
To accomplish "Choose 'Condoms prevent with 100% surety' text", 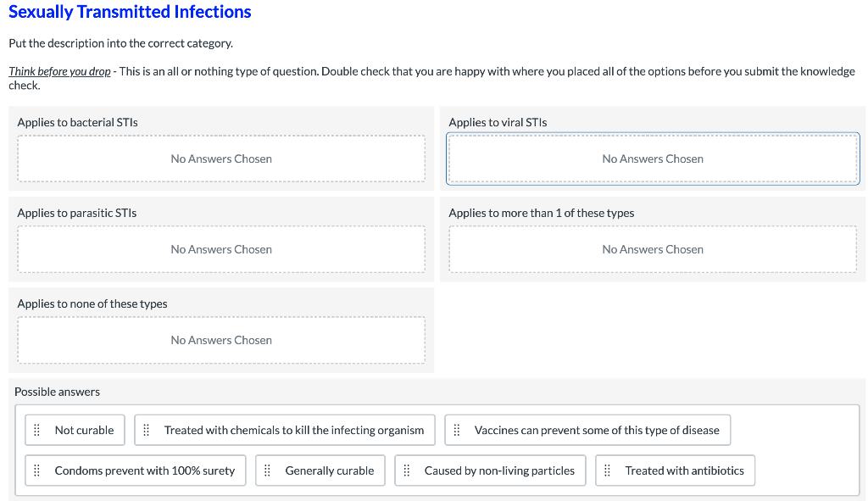I will coord(144,470).
